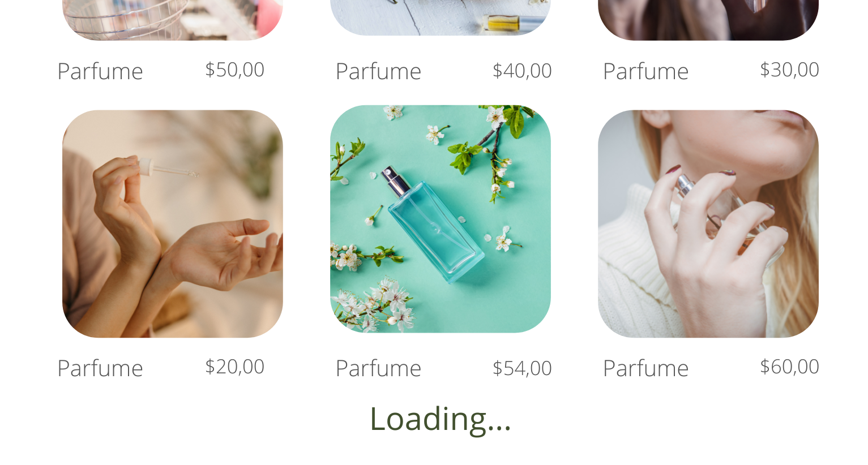Click the Loading... indicator text
The width and height of the screenshot is (868, 465).
440,419
